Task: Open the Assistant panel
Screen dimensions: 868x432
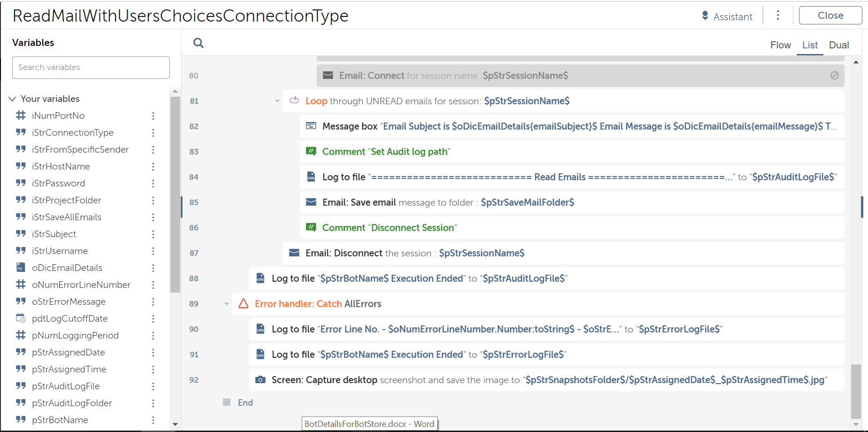Action: [727, 16]
